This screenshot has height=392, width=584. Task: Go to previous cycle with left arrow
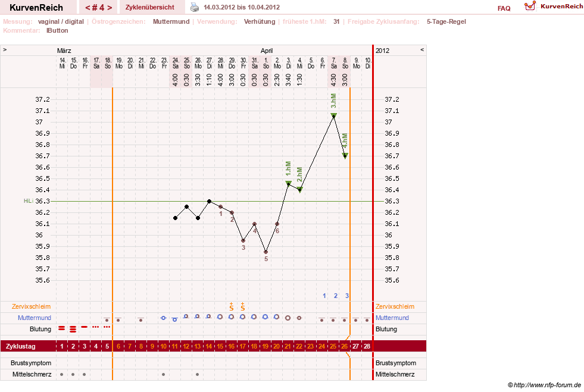(88, 8)
